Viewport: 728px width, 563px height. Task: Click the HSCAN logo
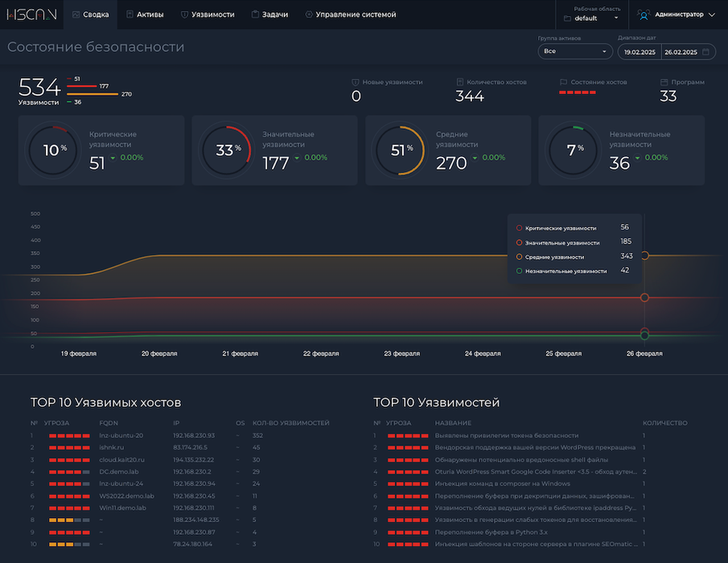pos(31,14)
